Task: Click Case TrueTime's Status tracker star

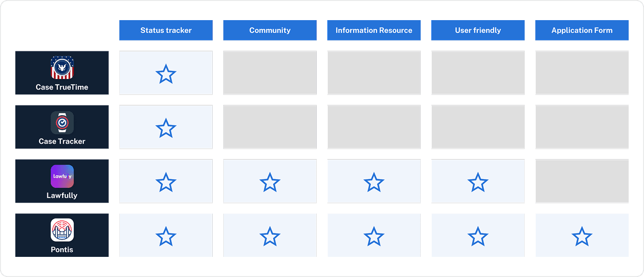Action: tap(166, 74)
